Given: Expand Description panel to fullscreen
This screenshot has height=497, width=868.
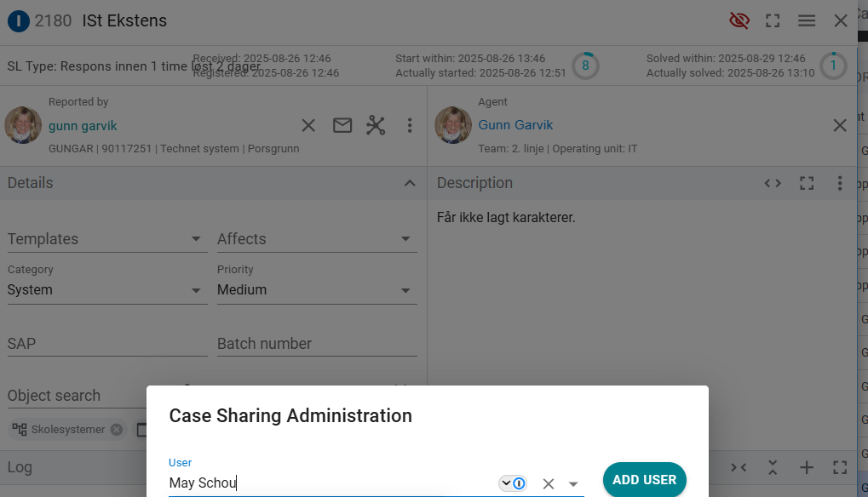Looking at the screenshot, I should 807,183.
